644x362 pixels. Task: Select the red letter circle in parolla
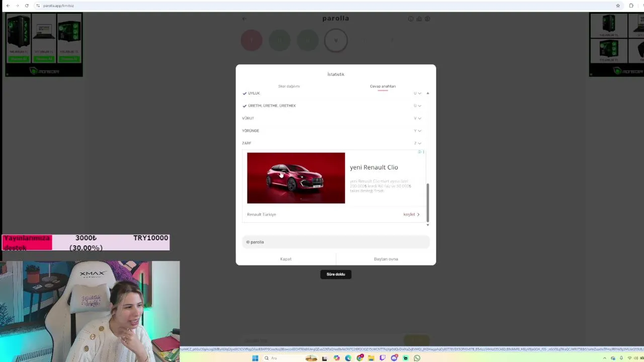252,41
